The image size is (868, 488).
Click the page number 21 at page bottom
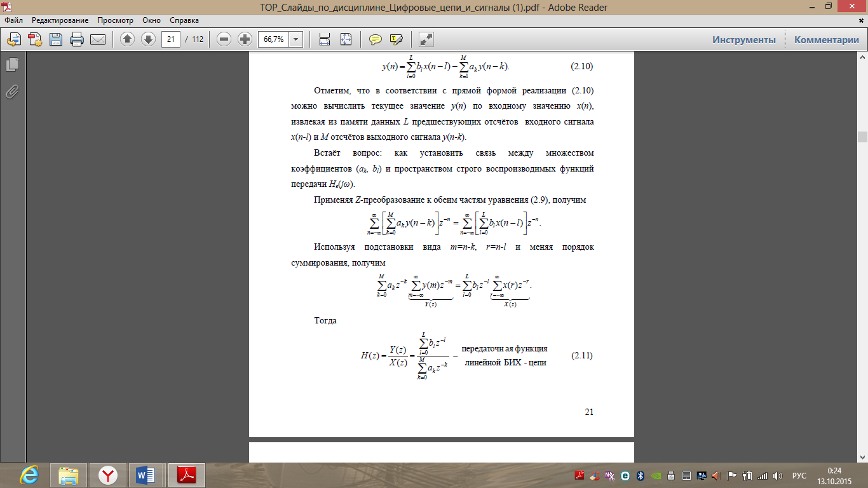click(588, 412)
